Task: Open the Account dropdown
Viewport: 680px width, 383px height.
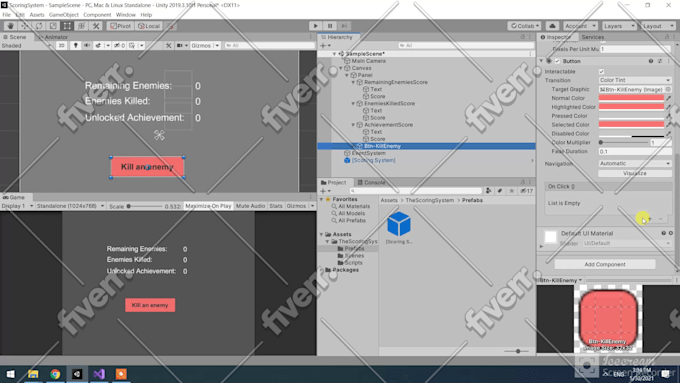Action: click(581, 26)
